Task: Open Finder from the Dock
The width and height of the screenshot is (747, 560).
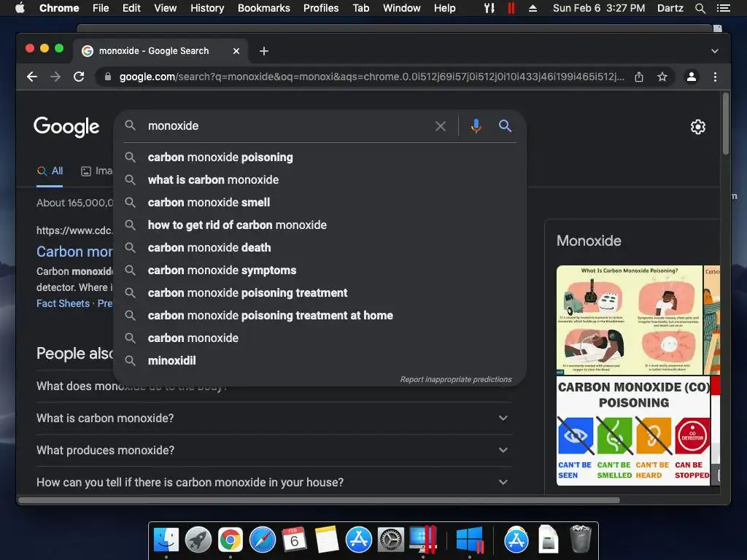Action: point(166,540)
